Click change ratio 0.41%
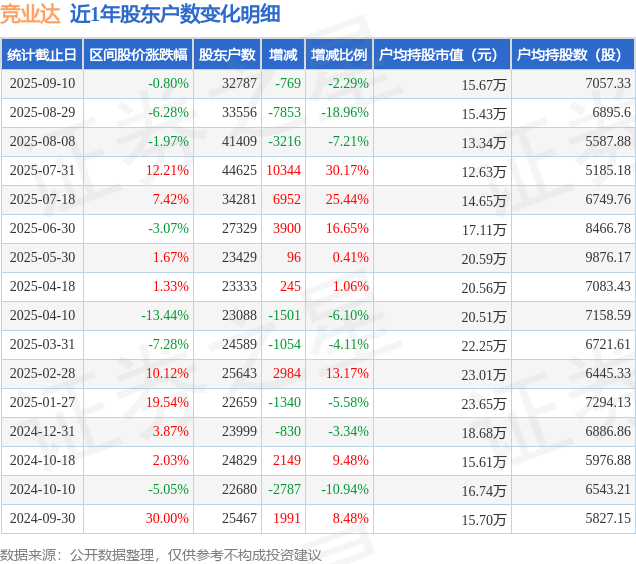The height and width of the screenshot is (564, 636). (x=350, y=257)
